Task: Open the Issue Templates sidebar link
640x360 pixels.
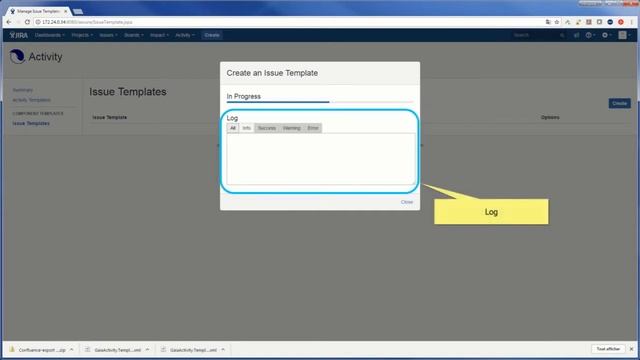Action: [x=31, y=123]
